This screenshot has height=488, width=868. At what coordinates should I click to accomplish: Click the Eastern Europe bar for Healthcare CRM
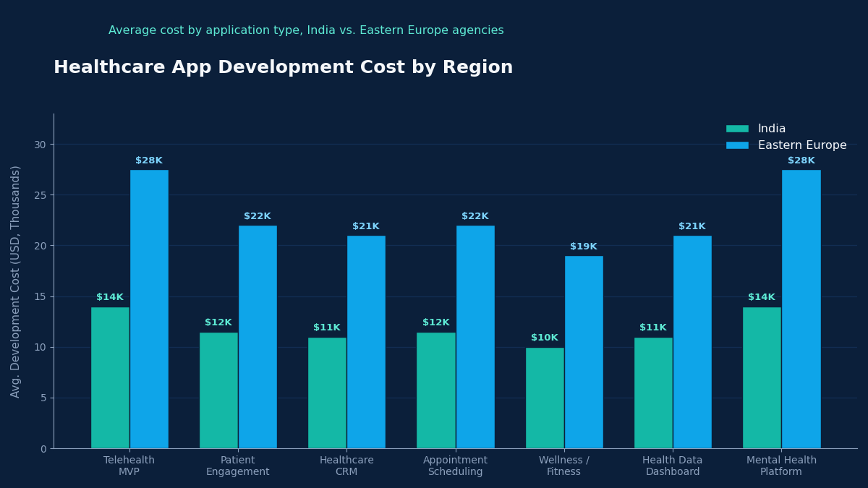pos(366,342)
